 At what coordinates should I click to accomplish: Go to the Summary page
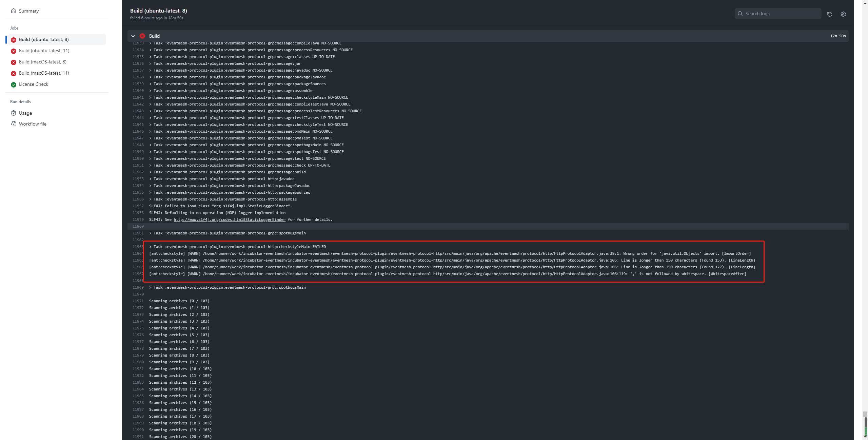coord(29,11)
